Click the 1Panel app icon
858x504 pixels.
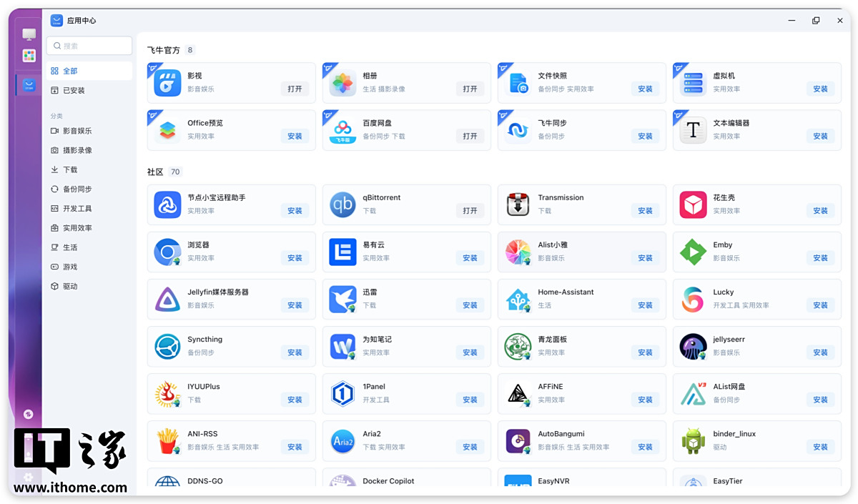[x=342, y=394]
